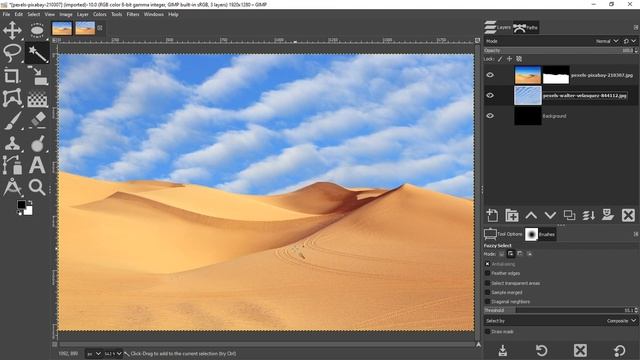Swap foreground and background colors
Viewport: 640px width, 360px height.
[30, 203]
